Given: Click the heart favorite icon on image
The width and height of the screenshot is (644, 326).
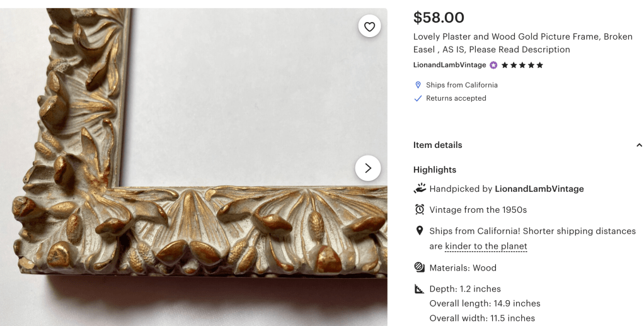Looking at the screenshot, I should pos(369,26).
